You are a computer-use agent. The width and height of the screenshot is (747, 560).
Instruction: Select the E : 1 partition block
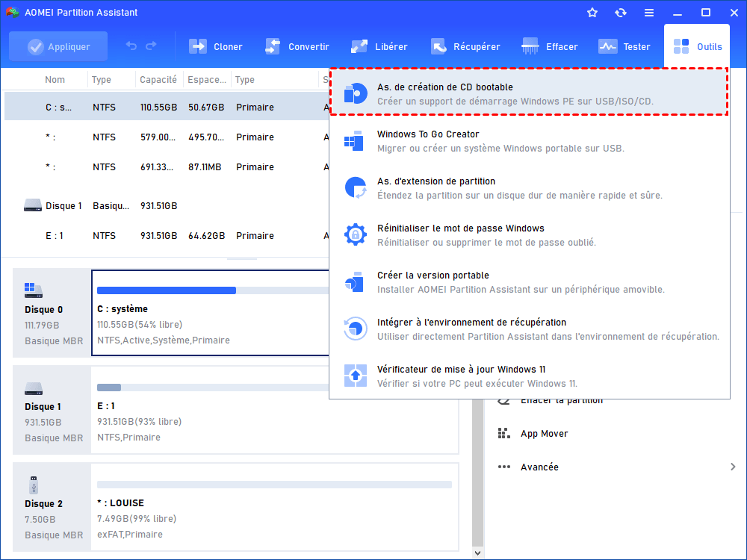pyautogui.click(x=275, y=410)
